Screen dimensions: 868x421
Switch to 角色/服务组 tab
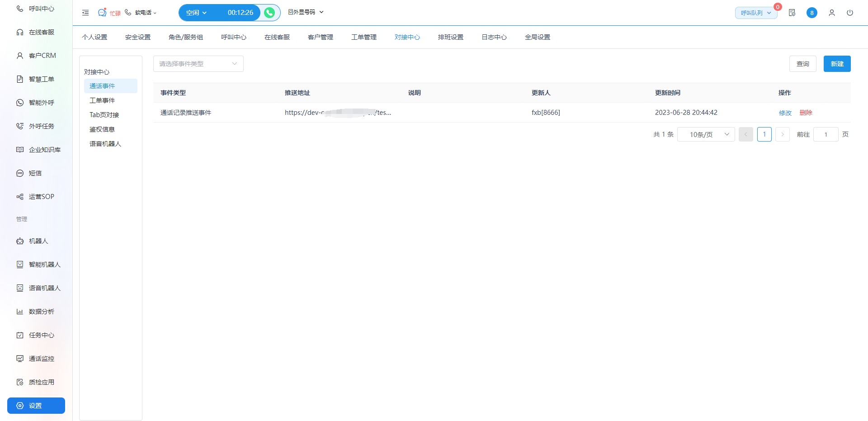pos(186,37)
